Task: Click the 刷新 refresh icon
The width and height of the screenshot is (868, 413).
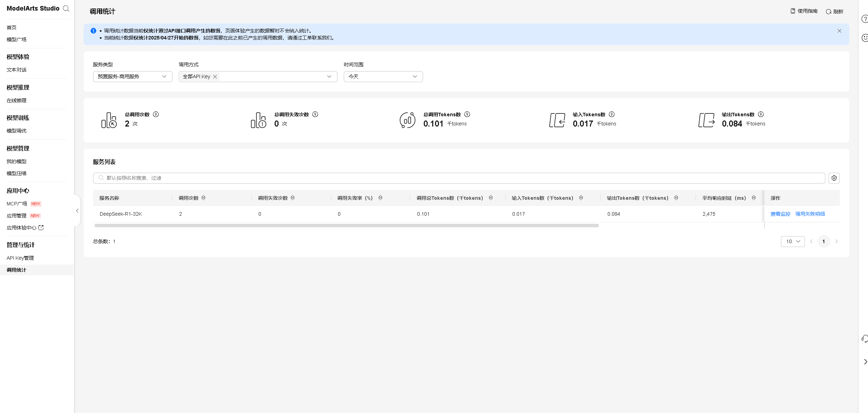Action: point(829,12)
